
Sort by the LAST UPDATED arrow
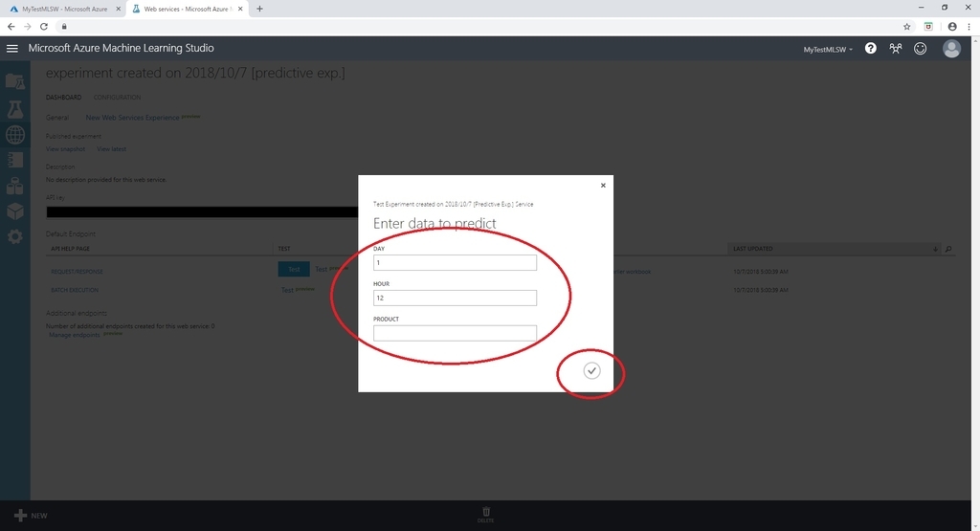[936, 249]
